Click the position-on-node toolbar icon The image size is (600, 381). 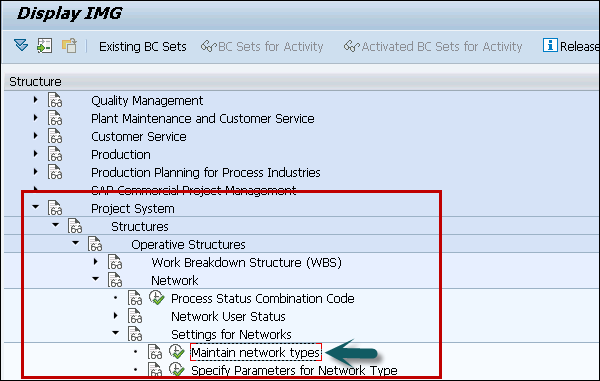[44, 46]
